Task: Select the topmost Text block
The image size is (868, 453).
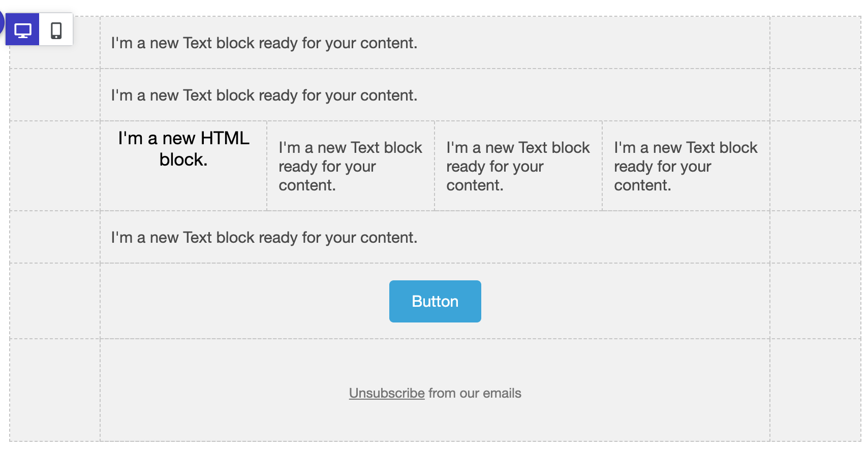Action: [435, 43]
